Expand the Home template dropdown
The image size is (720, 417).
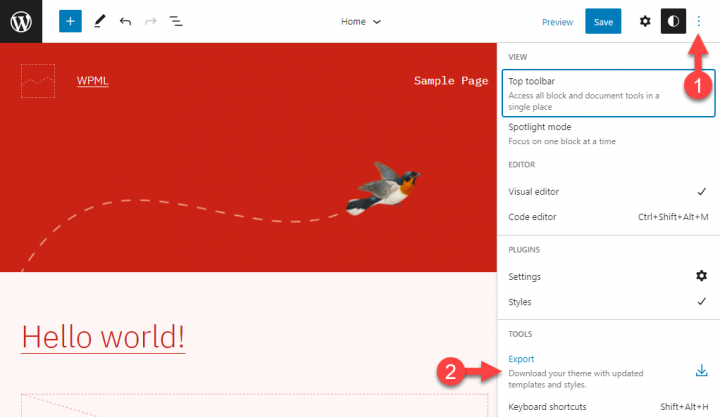tap(361, 22)
